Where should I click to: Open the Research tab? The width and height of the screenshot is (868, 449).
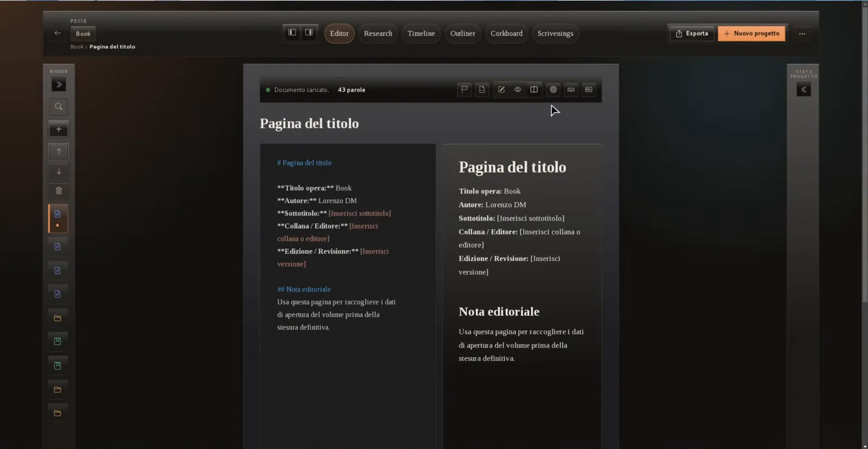tap(378, 34)
